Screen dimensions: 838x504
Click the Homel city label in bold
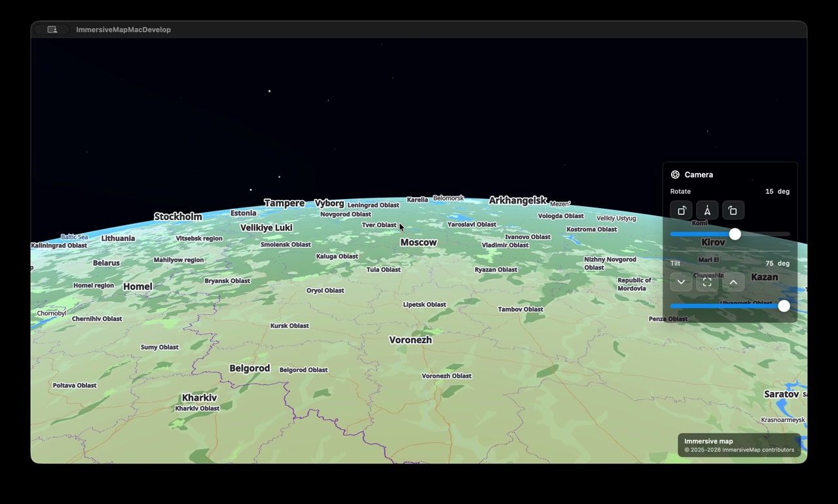(x=137, y=287)
